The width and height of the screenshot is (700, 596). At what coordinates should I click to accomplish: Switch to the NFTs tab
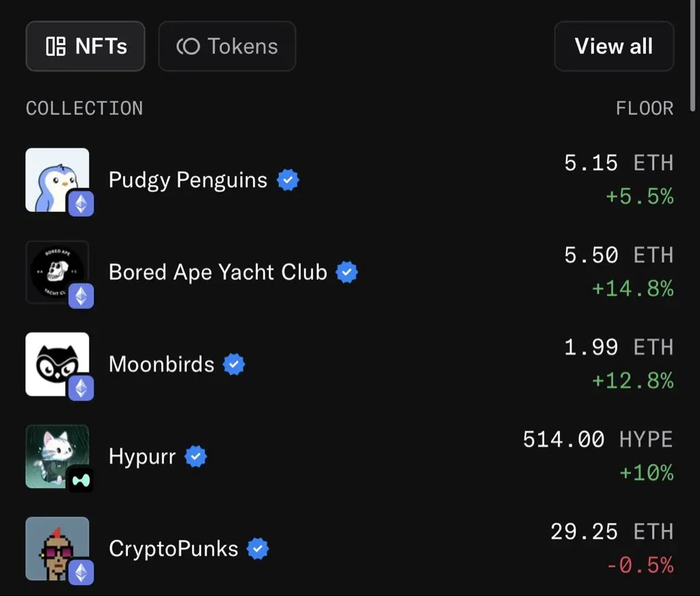pyautogui.click(x=85, y=46)
